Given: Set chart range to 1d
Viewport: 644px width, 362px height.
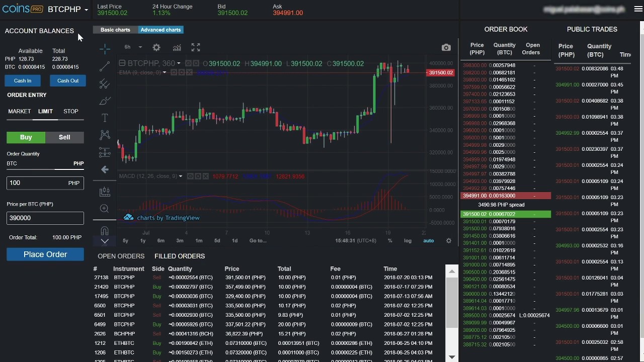Looking at the screenshot, I should tap(234, 241).
